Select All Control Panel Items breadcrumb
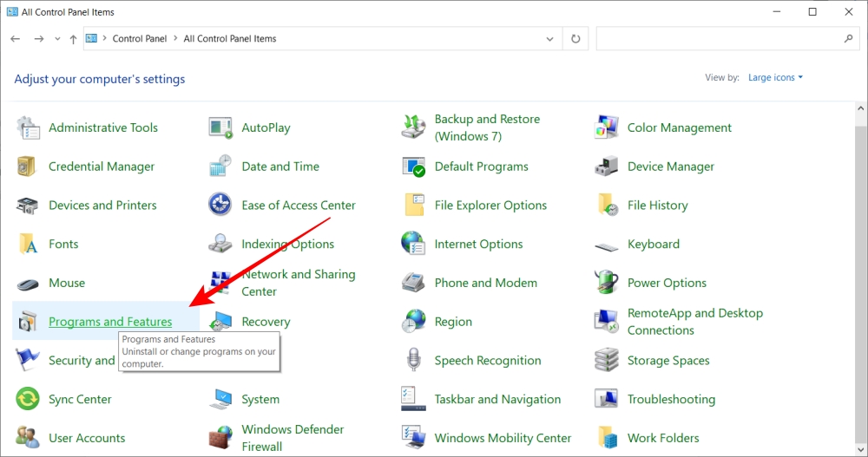The width and height of the screenshot is (868, 457). click(230, 38)
